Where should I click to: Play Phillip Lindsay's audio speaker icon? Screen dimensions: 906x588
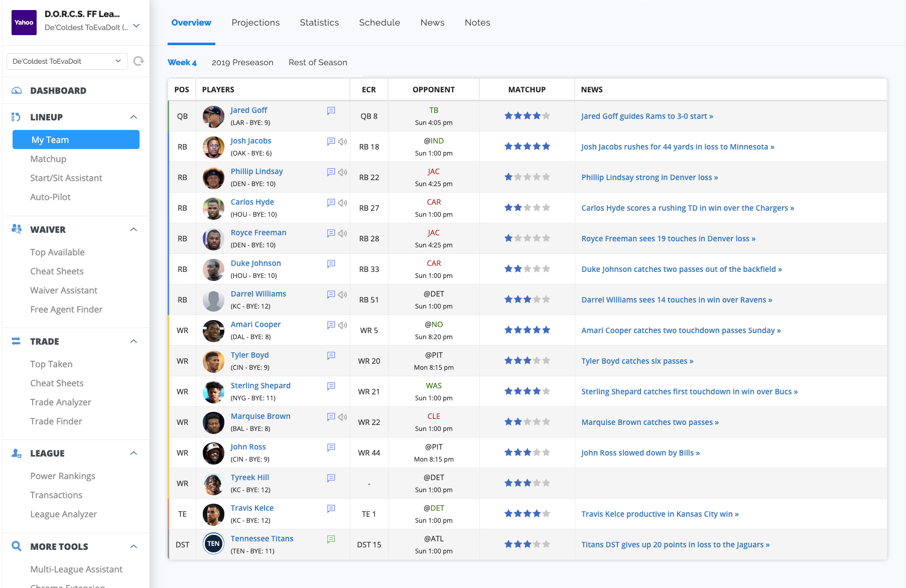tap(343, 172)
